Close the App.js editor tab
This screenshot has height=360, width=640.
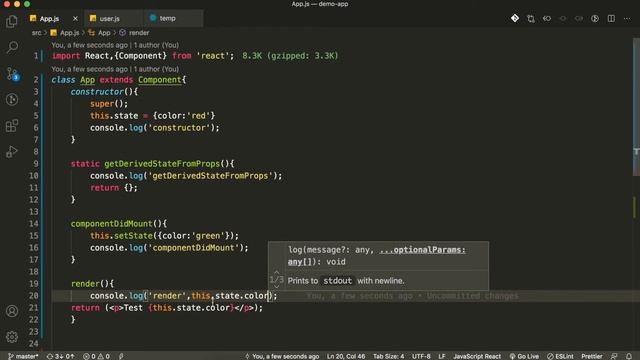(75, 18)
